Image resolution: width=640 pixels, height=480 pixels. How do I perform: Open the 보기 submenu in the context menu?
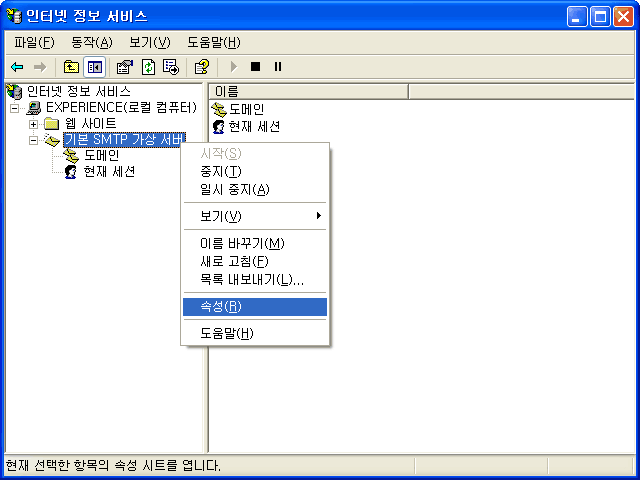[x=255, y=216]
